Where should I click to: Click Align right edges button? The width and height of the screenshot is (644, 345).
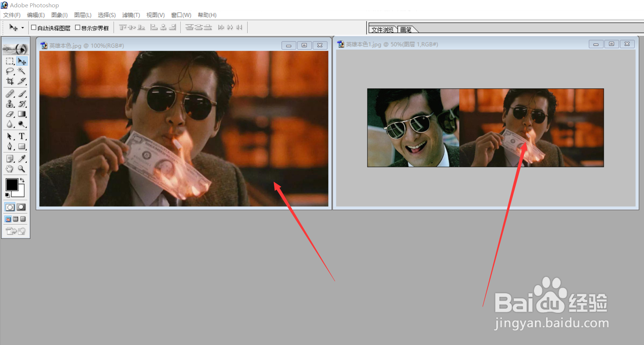tap(173, 27)
